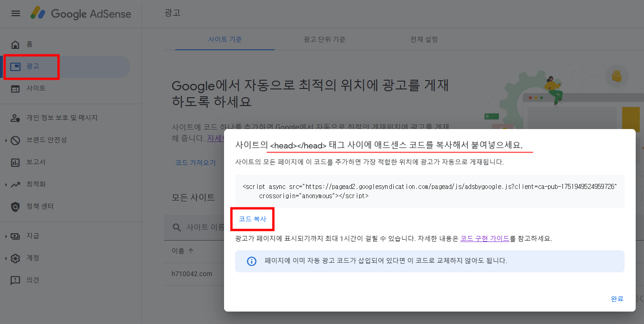Switch to the 전체 설정 tab
This screenshot has width=644, height=324.
coord(424,39)
